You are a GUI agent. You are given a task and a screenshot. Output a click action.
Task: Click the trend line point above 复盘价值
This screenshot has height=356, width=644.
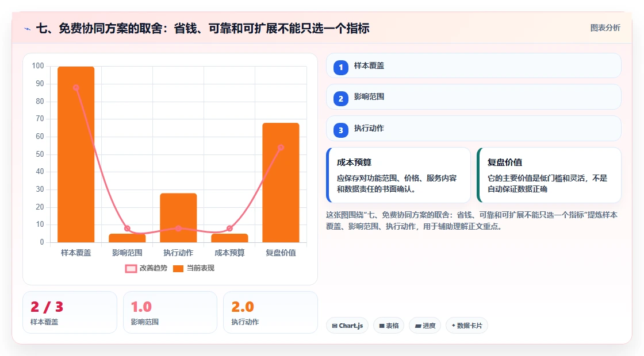pyautogui.click(x=281, y=148)
